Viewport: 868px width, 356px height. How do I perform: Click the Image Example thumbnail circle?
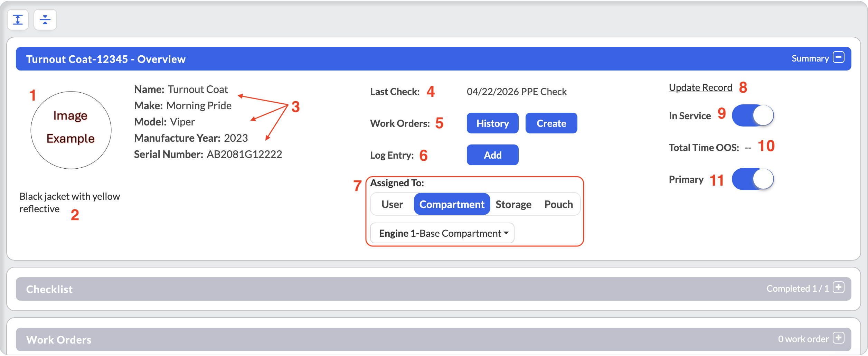pos(71,130)
